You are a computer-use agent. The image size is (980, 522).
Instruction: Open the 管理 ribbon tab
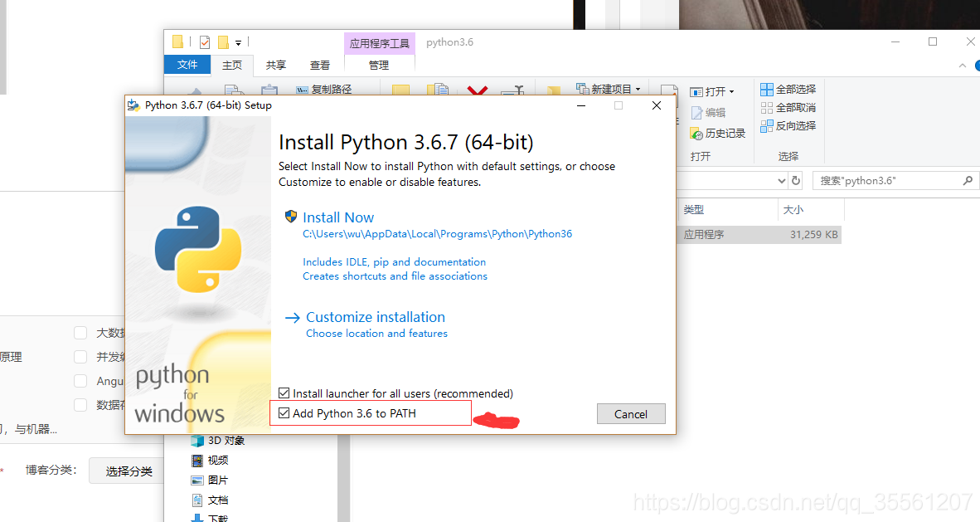(x=379, y=65)
